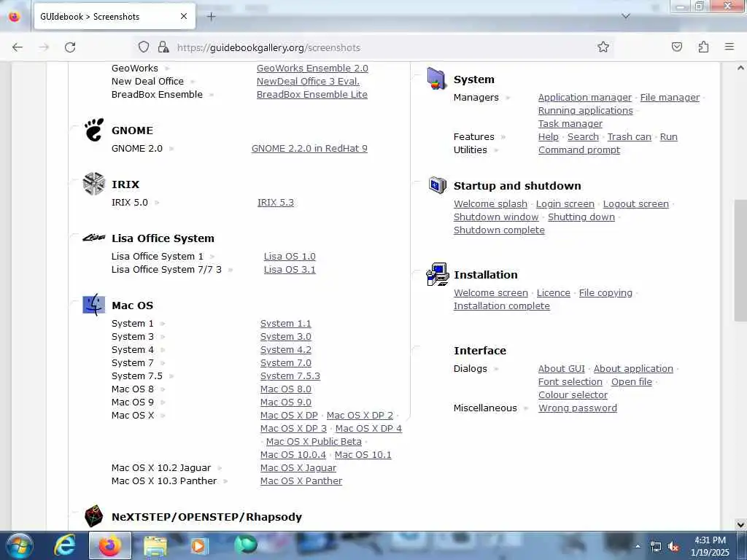Open the Mac OS 10.0.4 link
The height and width of the screenshot is (560, 747).
(x=293, y=455)
